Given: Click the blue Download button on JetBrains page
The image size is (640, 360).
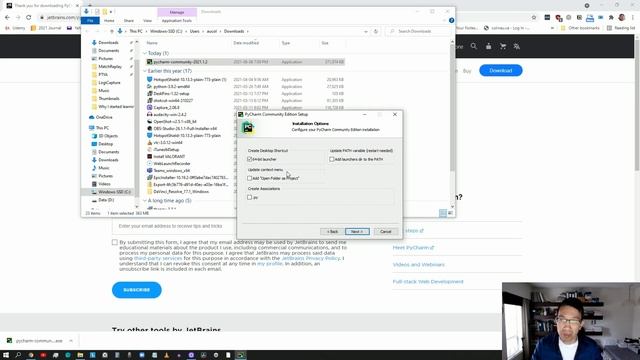Looking at the screenshot, I should click(x=500, y=70).
